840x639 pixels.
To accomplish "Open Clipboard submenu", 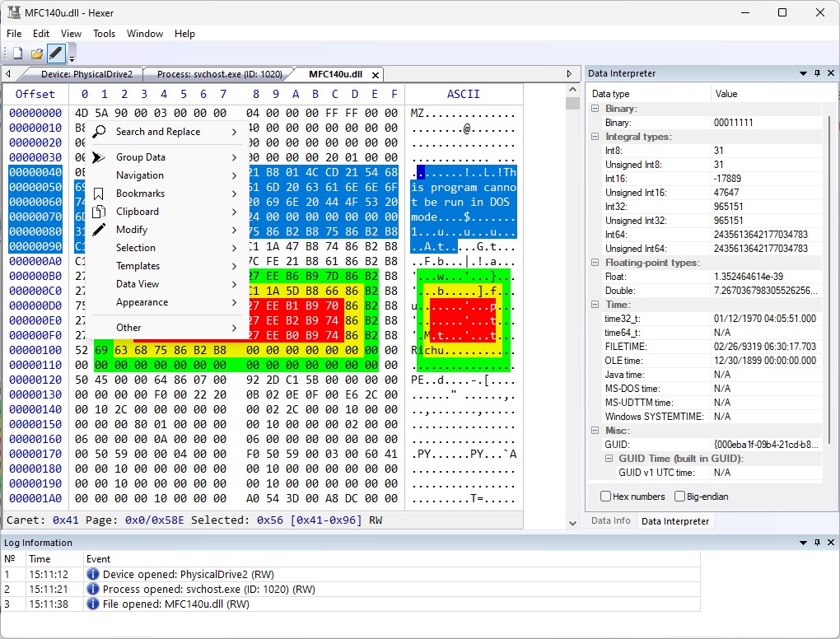I will [x=169, y=212].
